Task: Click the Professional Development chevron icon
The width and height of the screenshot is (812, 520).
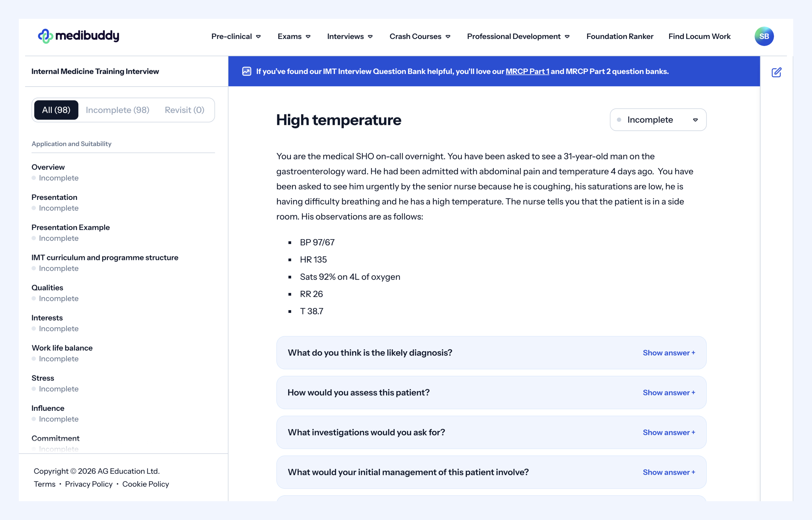Action: click(567, 36)
